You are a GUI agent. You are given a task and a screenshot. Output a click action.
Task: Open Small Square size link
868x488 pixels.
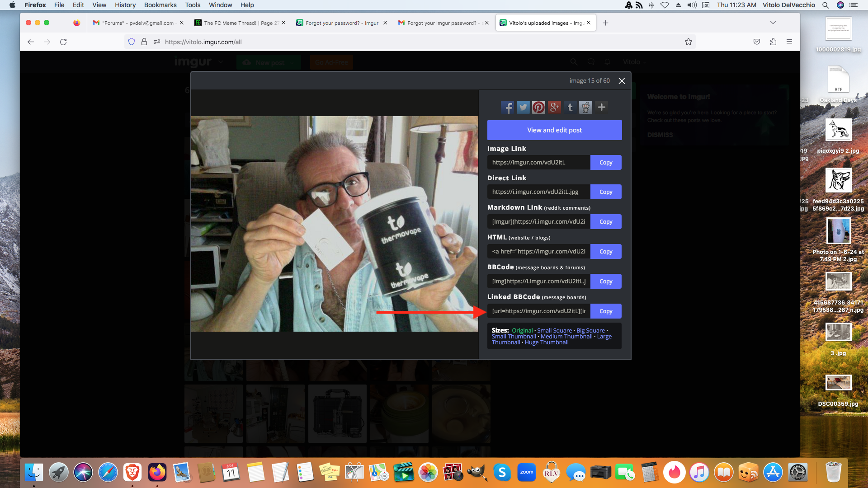pyautogui.click(x=554, y=330)
